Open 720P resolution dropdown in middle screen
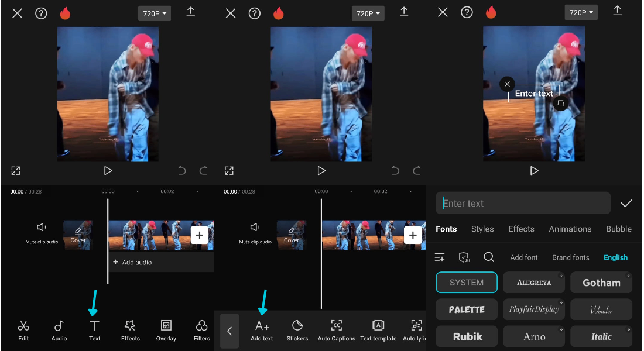644x351 pixels. click(x=368, y=13)
